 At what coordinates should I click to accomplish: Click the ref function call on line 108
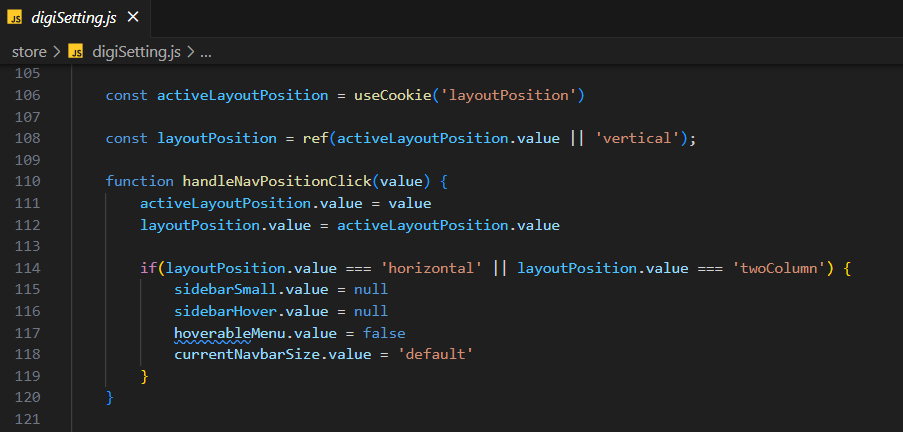pyautogui.click(x=315, y=139)
